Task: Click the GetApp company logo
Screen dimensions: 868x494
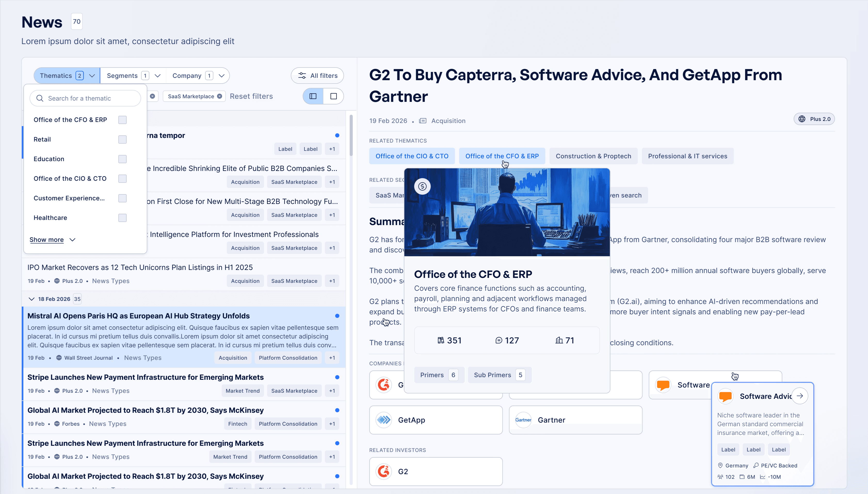Action: click(x=384, y=420)
